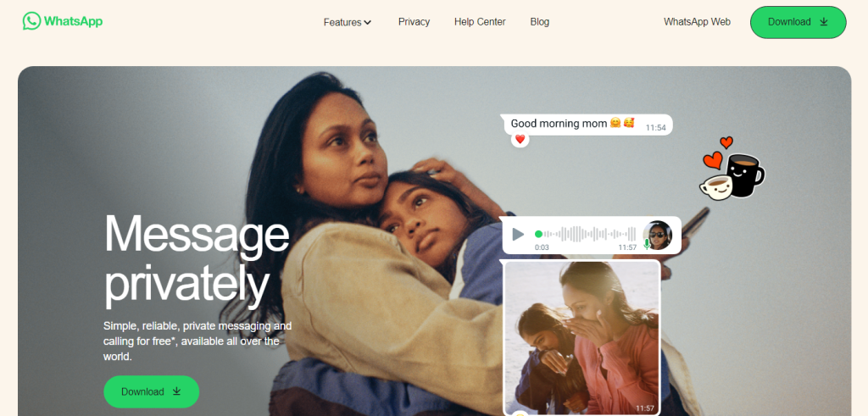The width and height of the screenshot is (868, 416).
Task: Go to Help Center
Action: click(480, 21)
